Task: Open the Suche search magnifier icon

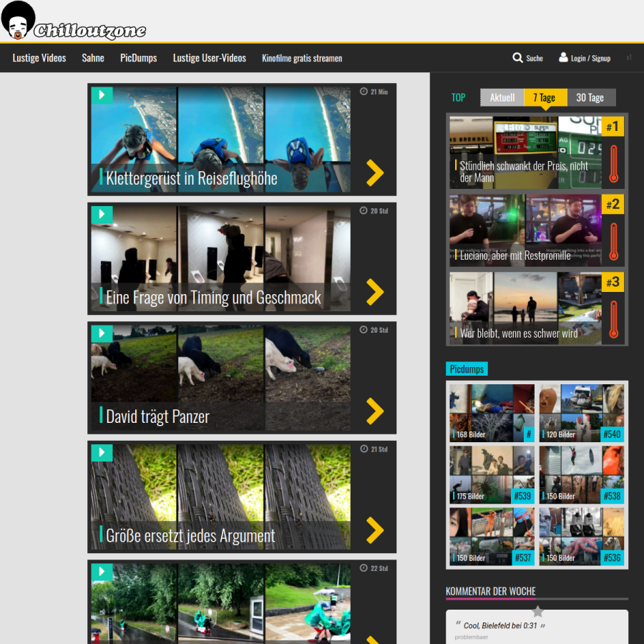Action: coord(517,58)
